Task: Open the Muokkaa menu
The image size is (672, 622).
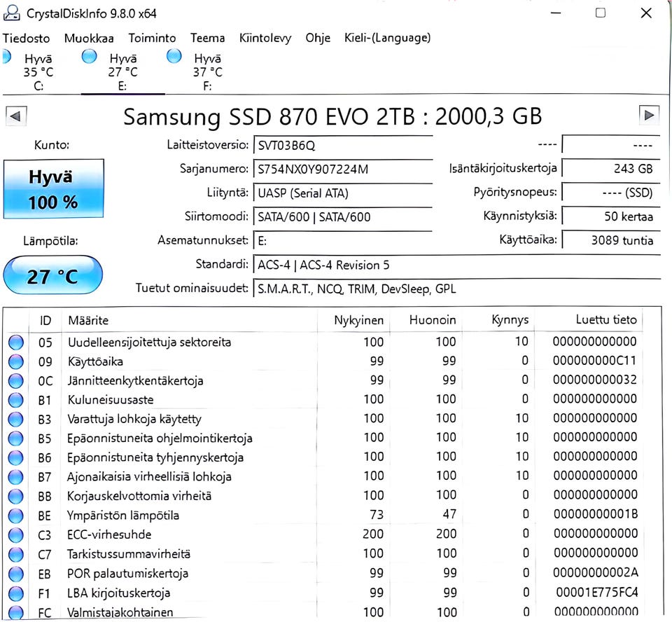Action: (89, 39)
